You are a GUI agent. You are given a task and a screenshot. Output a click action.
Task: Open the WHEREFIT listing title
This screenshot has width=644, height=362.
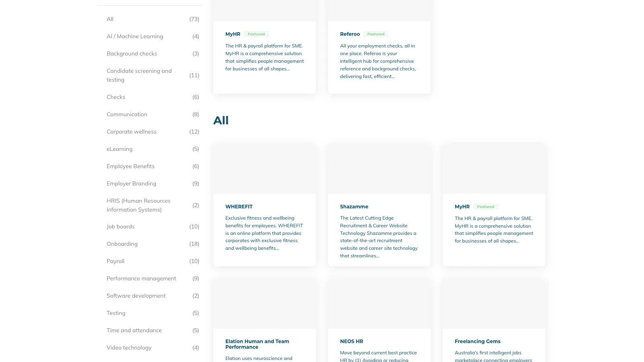click(x=239, y=207)
